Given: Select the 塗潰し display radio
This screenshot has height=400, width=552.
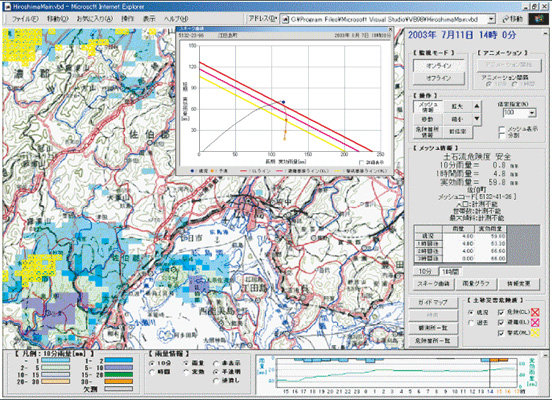Looking at the screenshot, I should coord(216,381).
